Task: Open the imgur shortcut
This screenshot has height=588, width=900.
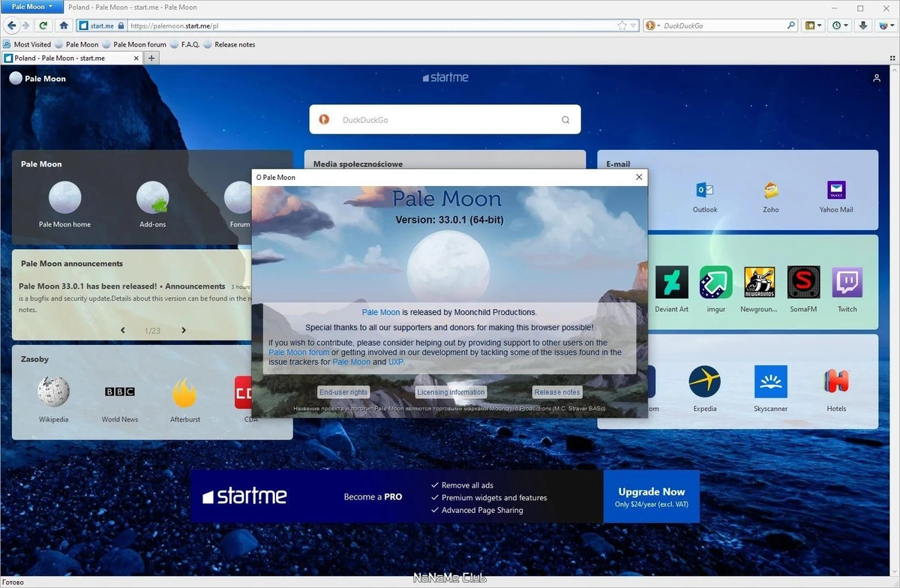Action: 715,289
